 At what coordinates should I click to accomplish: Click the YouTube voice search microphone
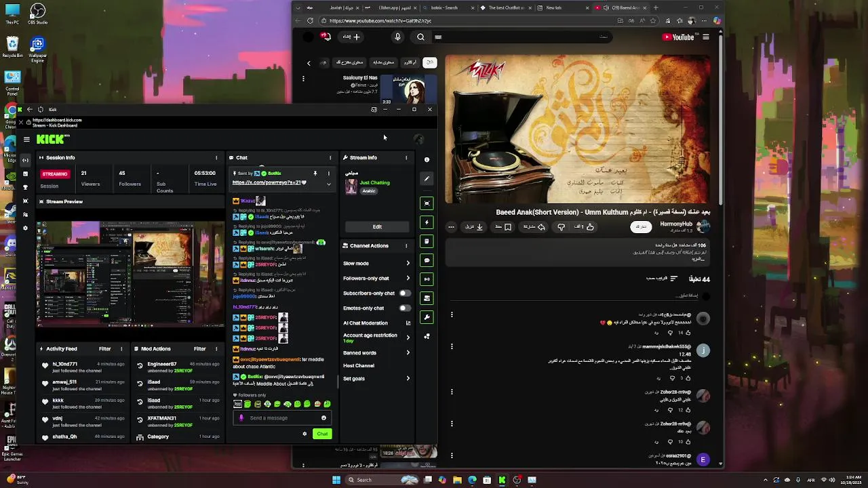click(x=397, y=37)
